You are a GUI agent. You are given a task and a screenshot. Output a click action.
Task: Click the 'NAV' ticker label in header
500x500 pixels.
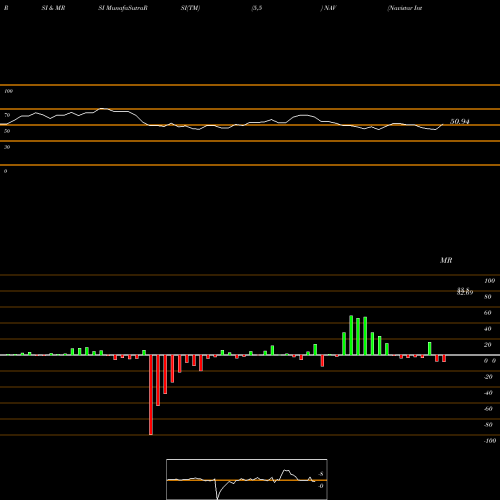pyautogui.click(x=330, y=8)
